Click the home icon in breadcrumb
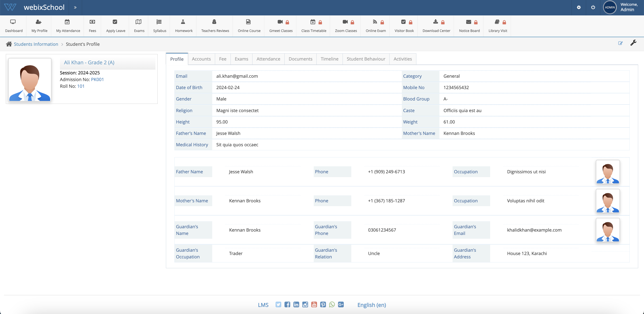The image size is (644, 314). point(9,44)
